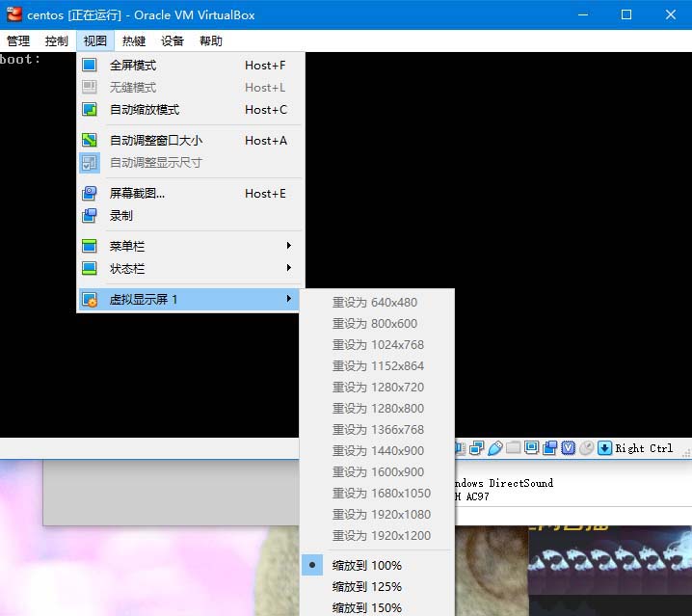This screenshot has height=616, width=692.
Task: Click the AC97 text in background window
Action: 477,496
